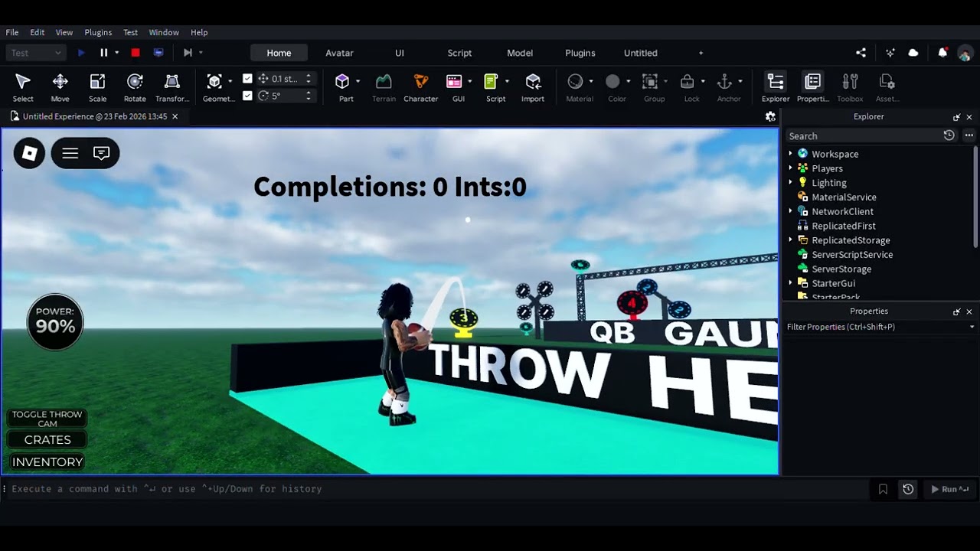Open the Character tool
This screenshot has height=551, width=980.
point(420,87)
